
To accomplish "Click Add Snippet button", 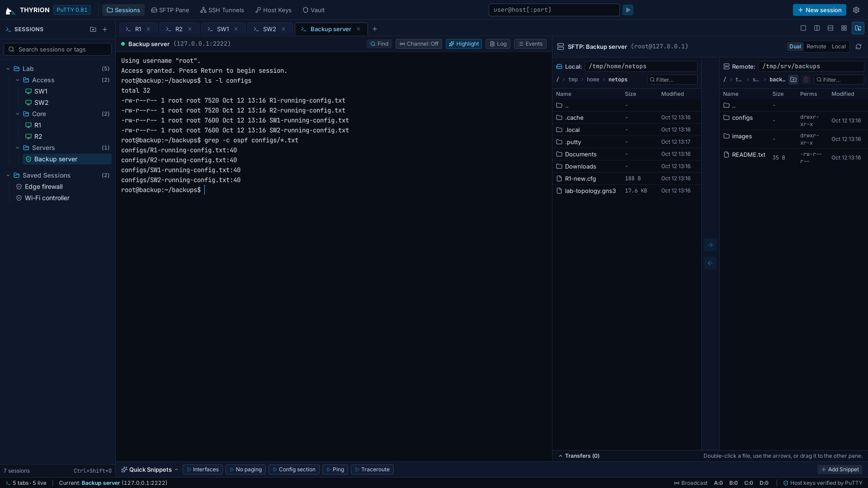I will [x=840, y=469].
